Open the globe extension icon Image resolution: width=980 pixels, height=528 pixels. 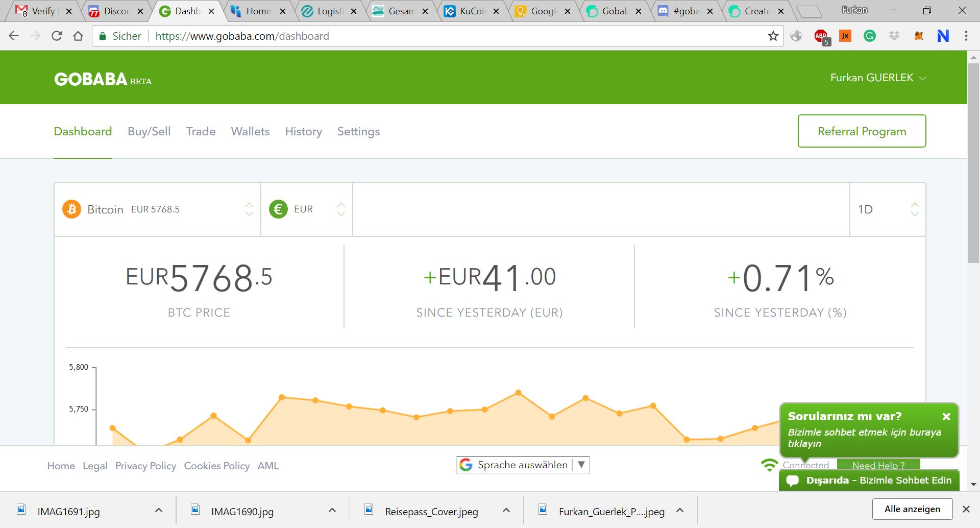(x=796, y=36)
